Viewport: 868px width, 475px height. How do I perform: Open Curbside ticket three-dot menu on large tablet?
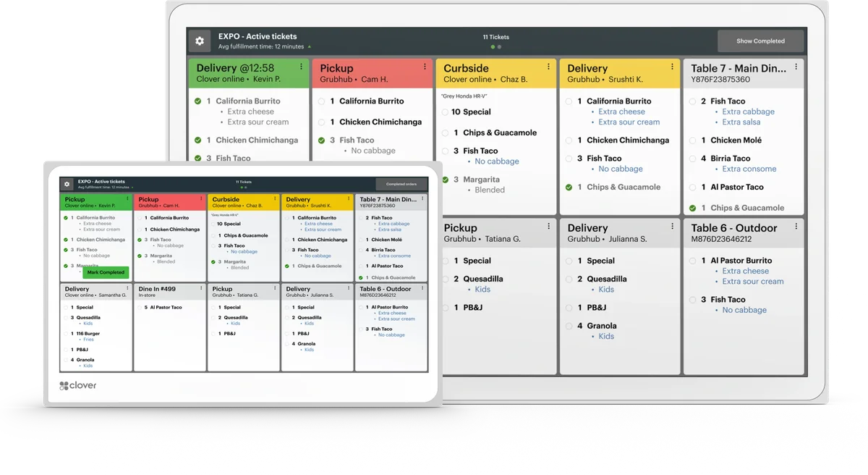click(548, 67)
